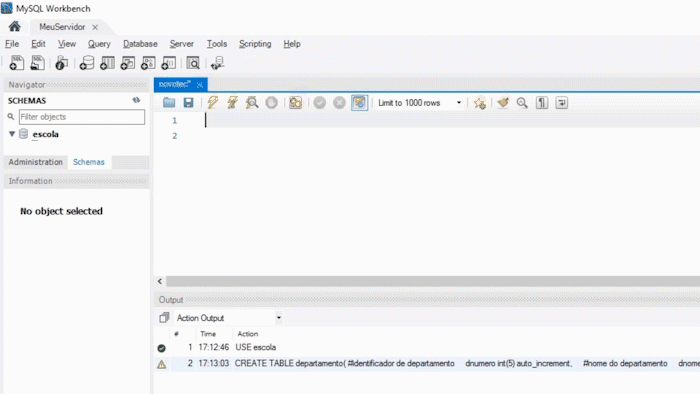Create a new view icon
Viewport: 700px width, 394px height.
(128, 63)
